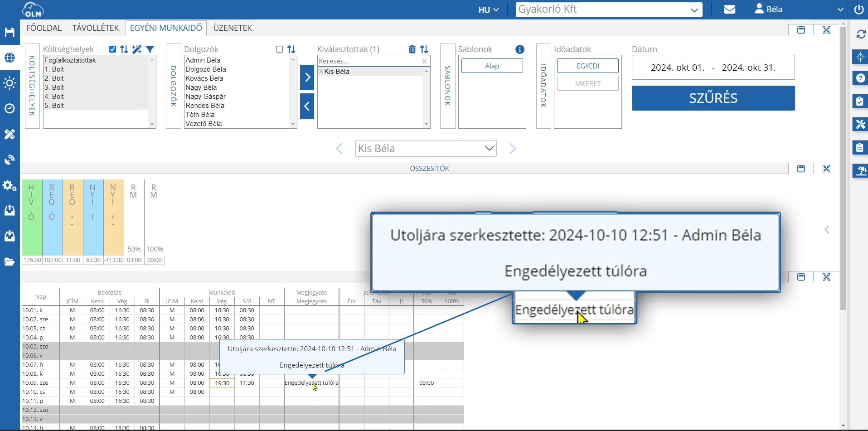Viewport: 868px width, 431px height.
Task: Select the EGYÉNI MUNKAIDŐ tab
Action: tap(166, 28)
